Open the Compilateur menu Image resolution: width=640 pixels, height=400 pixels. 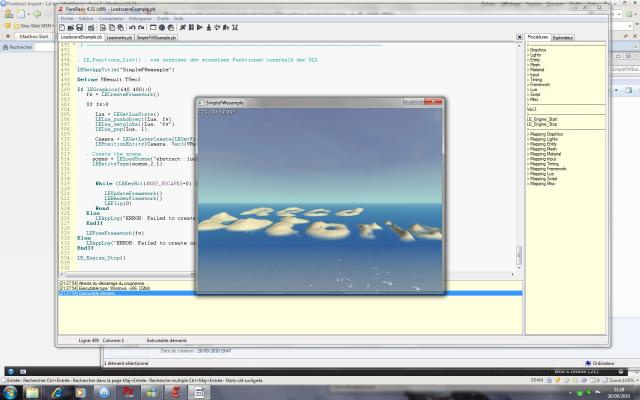tap(110, 18)
